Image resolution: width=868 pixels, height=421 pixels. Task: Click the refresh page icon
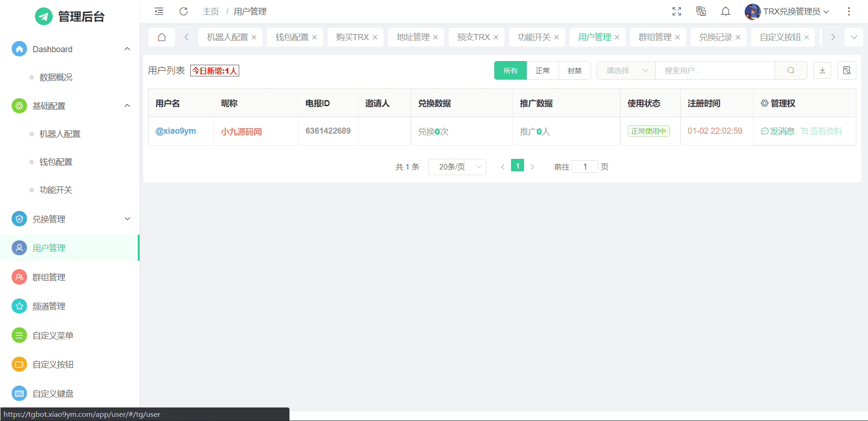[183, 12]
